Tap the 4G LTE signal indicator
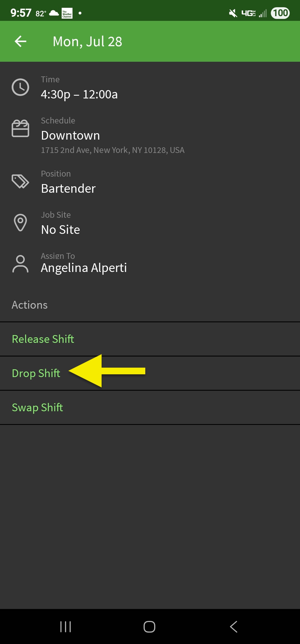The width and height of the screenshot is (300, 644). [249, 12]
